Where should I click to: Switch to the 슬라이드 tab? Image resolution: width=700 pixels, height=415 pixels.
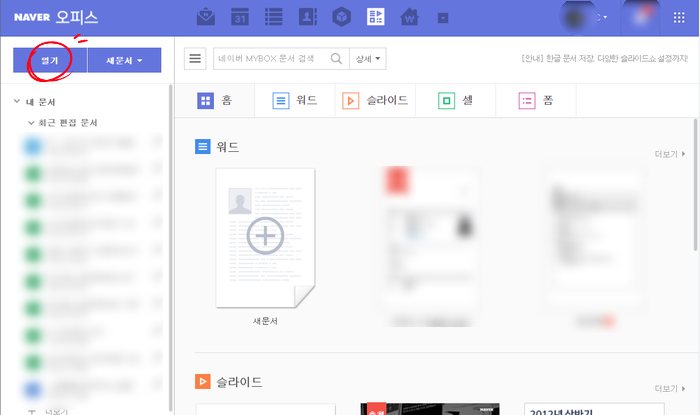[x=375, y=100]
